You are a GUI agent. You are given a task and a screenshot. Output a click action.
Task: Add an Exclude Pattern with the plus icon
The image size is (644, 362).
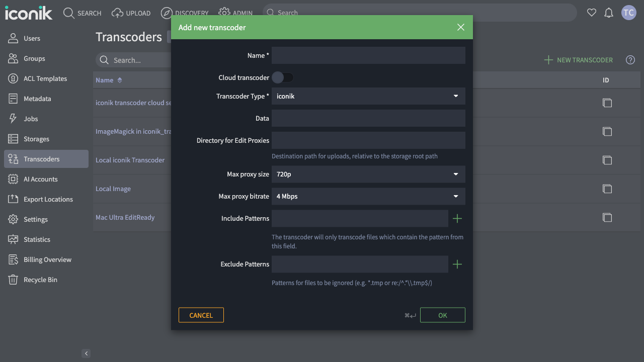(457, 264)
